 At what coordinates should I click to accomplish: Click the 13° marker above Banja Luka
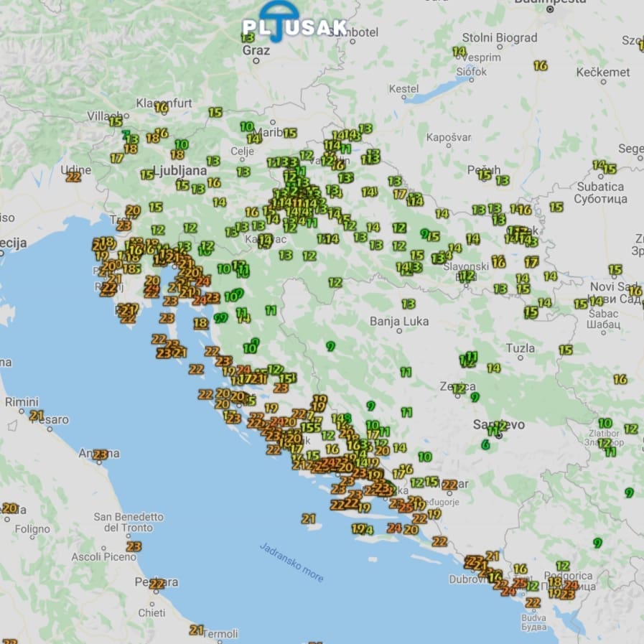click(409, 304)
